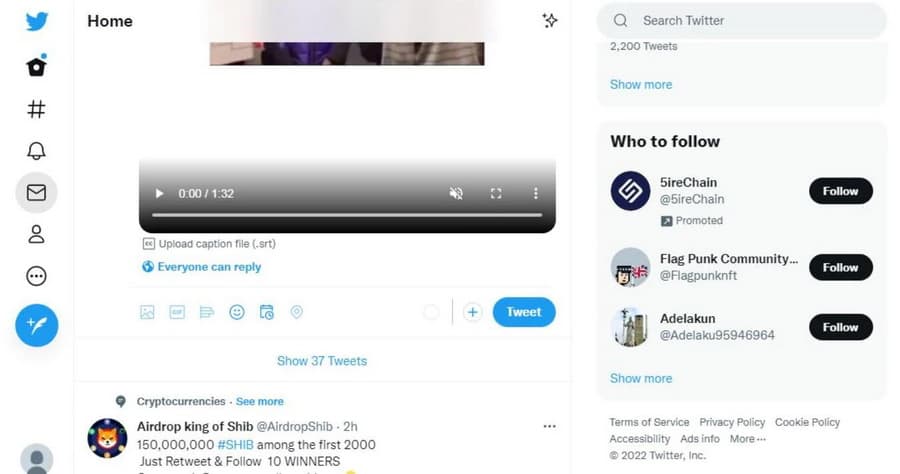Image resolution: width=900 pixels, height=474 pixels.
Task: Click the compose Tweet feather button
Action: click(x=37, y=324)
